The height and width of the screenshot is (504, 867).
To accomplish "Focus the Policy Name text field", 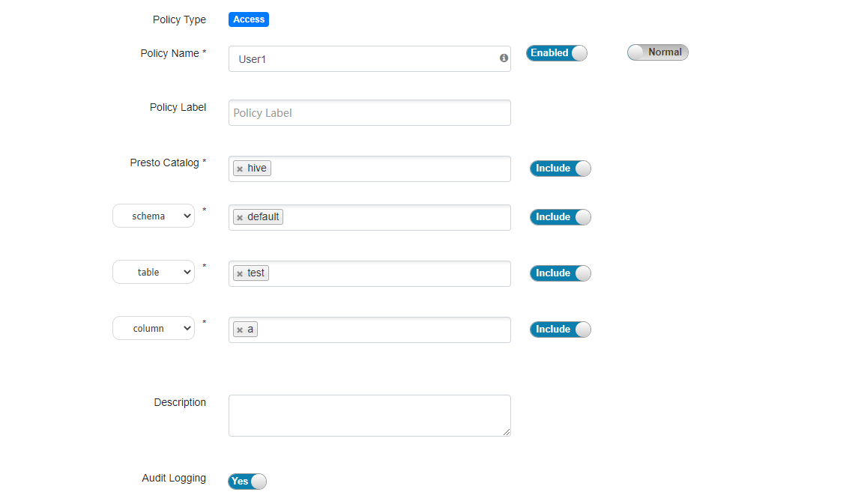I will (363, 58).
